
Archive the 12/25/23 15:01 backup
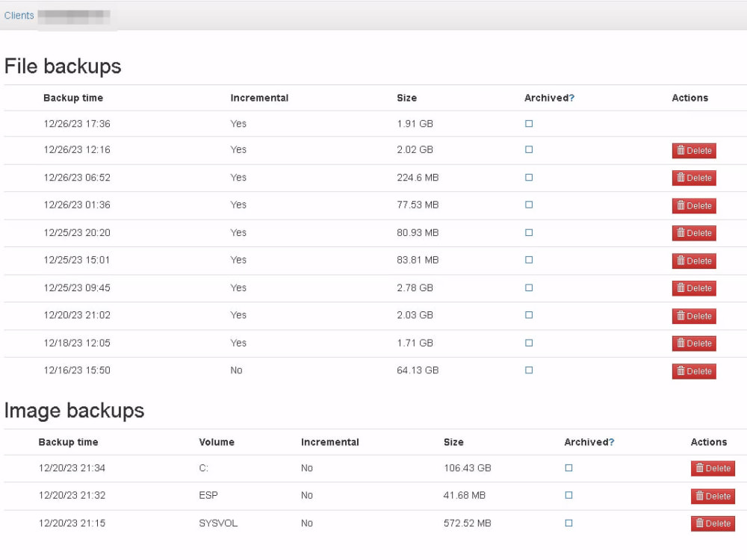528,260
